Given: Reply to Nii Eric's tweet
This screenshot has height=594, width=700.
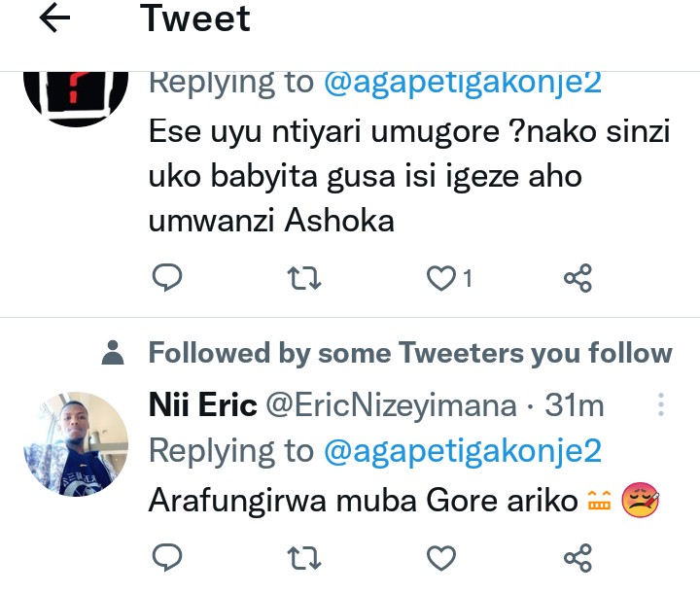Looking at the screenshot, I should [x=168, y=558].
